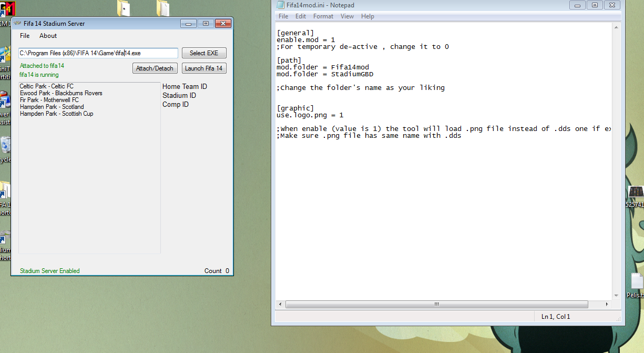This screenshot has height=353, width=644.
Task: Click the [graphic] section header
Action: [x=295, y=108]
